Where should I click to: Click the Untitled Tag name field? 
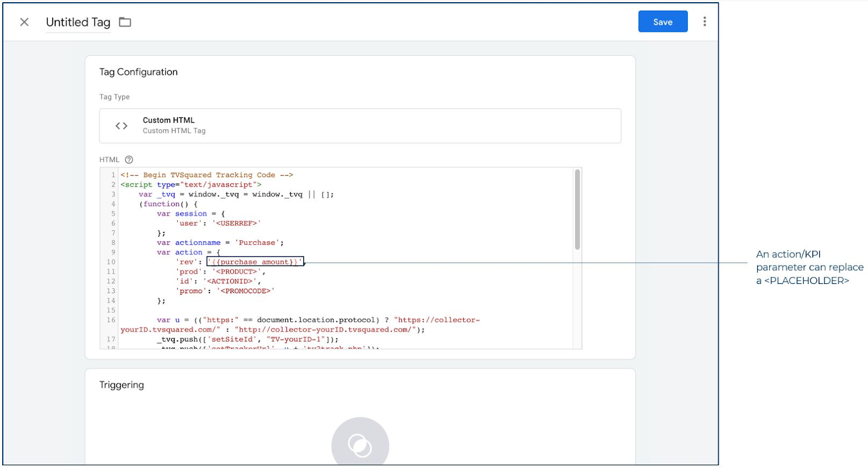click(x=78, y=22)
